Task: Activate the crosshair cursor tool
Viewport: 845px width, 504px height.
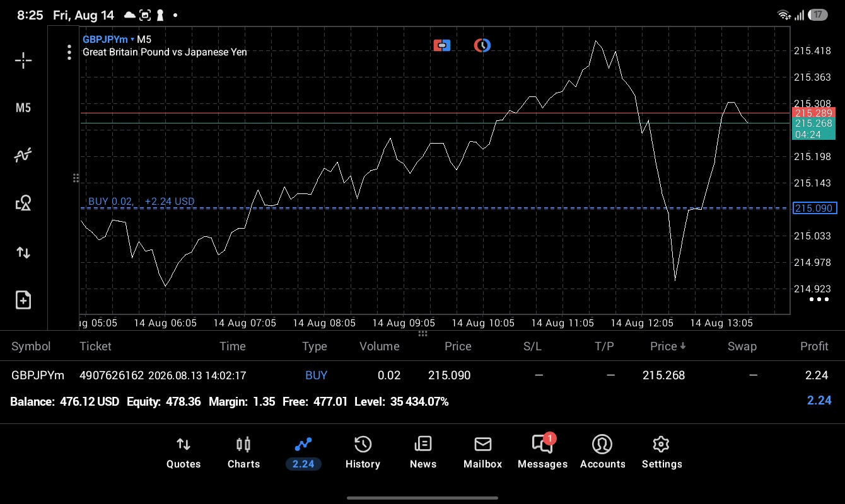Action: point(23,60)
